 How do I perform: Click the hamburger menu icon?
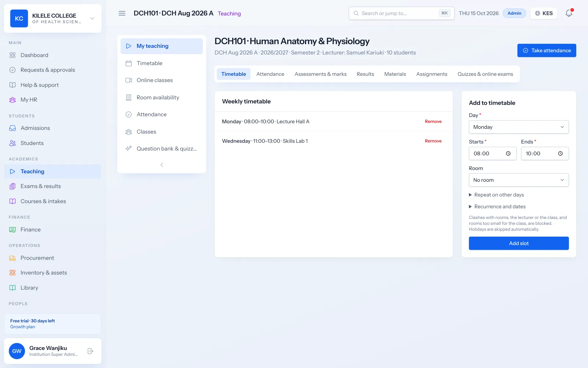122,13
